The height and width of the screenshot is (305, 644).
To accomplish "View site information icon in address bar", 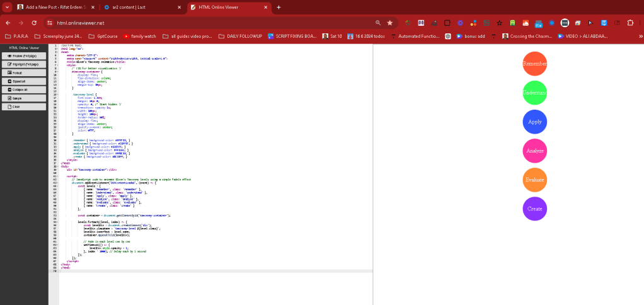I will click(x=50, y=23).
